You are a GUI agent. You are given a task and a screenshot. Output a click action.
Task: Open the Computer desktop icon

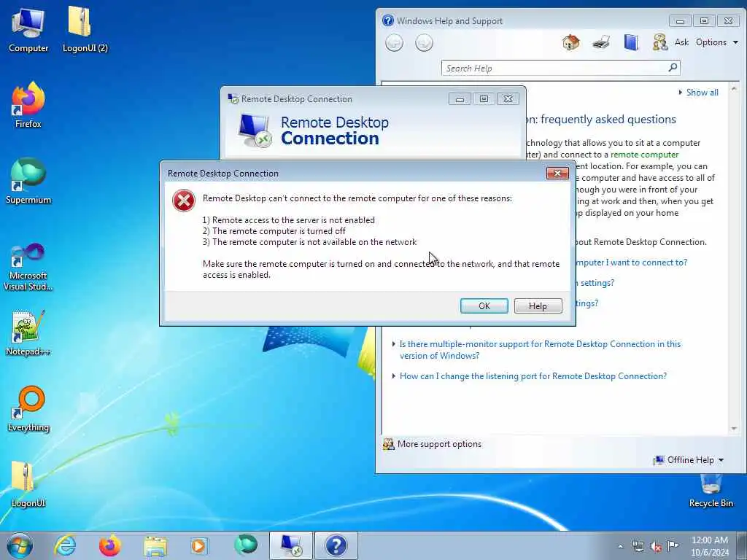click(28, 30)
